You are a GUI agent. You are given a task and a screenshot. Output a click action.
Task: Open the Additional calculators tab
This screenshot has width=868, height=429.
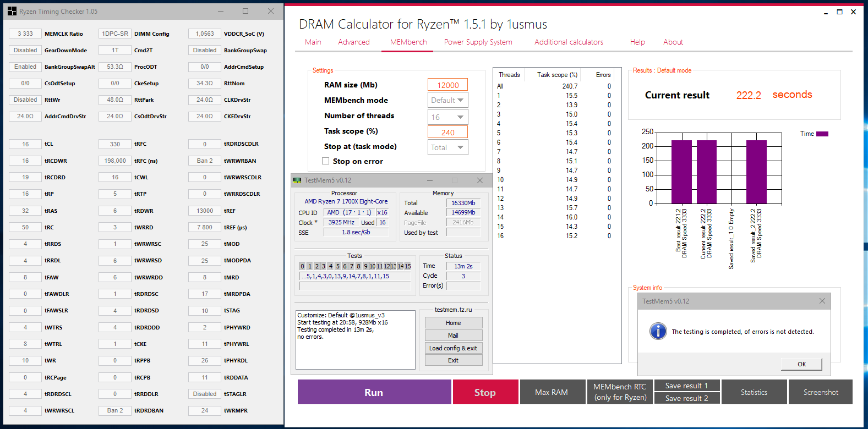pos(569,42)
